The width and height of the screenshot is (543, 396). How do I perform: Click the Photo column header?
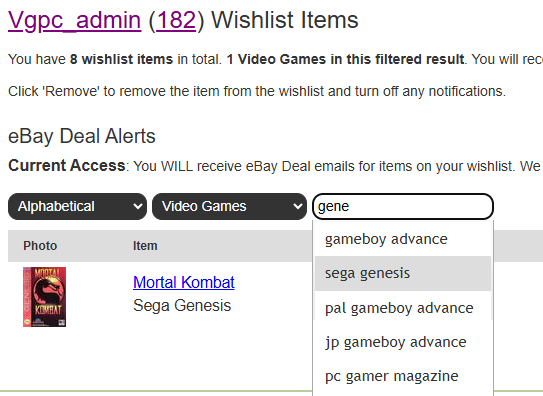pos(40,246)
